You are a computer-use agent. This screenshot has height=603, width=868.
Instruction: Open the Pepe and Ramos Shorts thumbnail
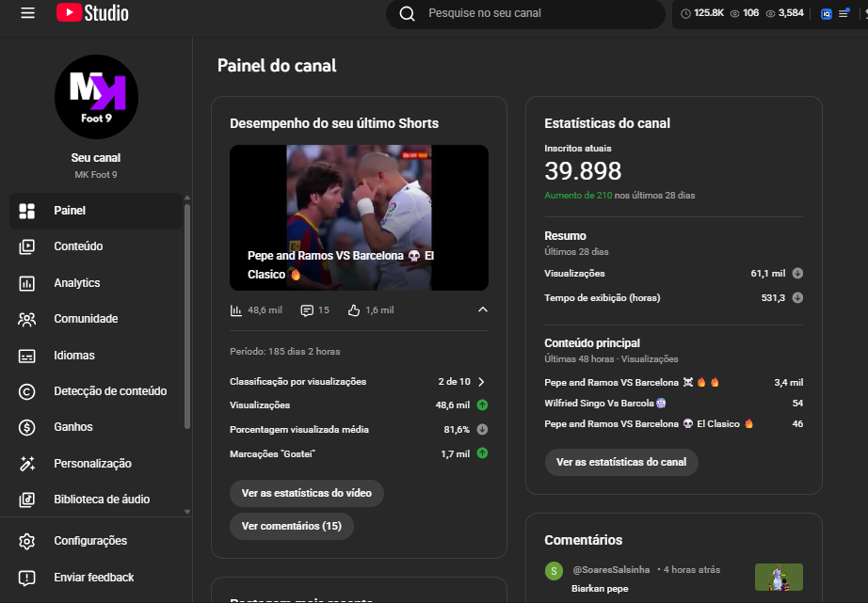point(359,217)
